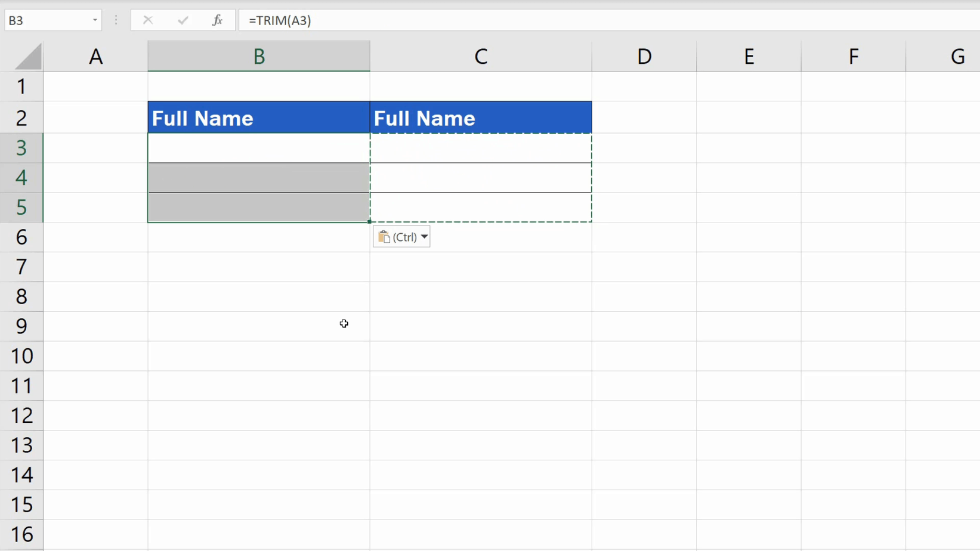Select row 16 header
The height and width of the screenshot is (551, 980).
(x=21, y=534)
